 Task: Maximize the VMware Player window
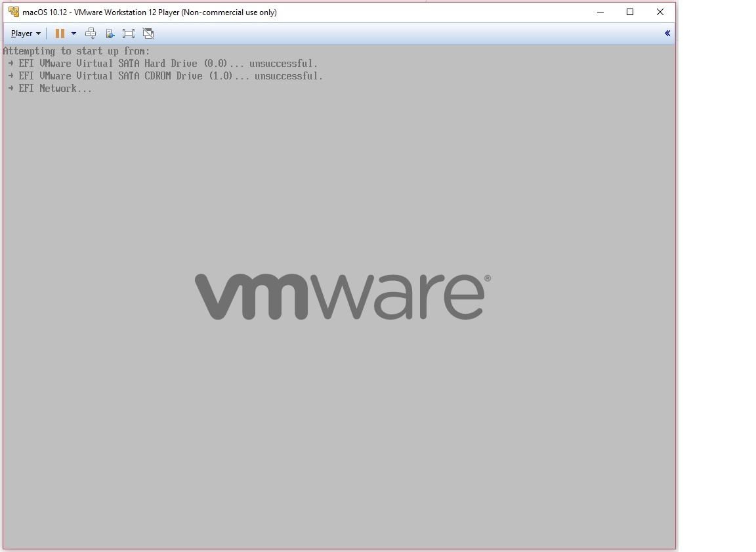pos(630,12)
